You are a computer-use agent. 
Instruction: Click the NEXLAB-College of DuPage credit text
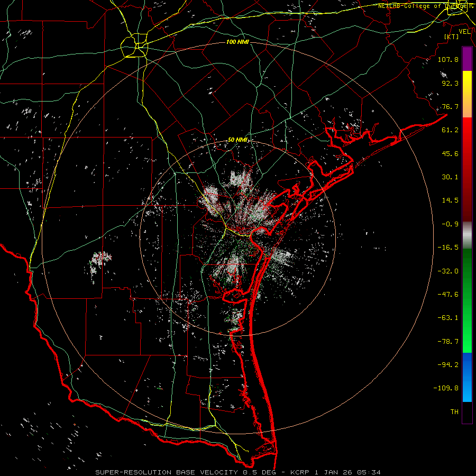(x=425, y=6)
